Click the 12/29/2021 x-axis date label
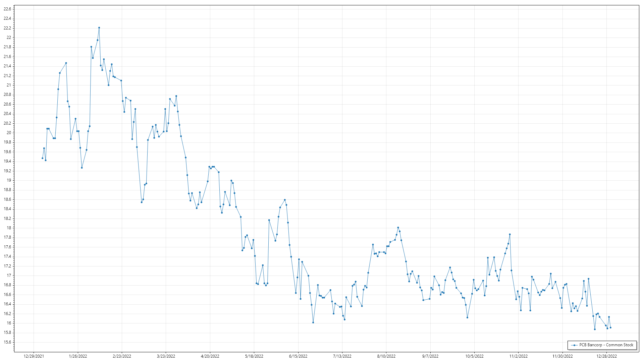Screen dimensions: 644x362 pos(34,356)
